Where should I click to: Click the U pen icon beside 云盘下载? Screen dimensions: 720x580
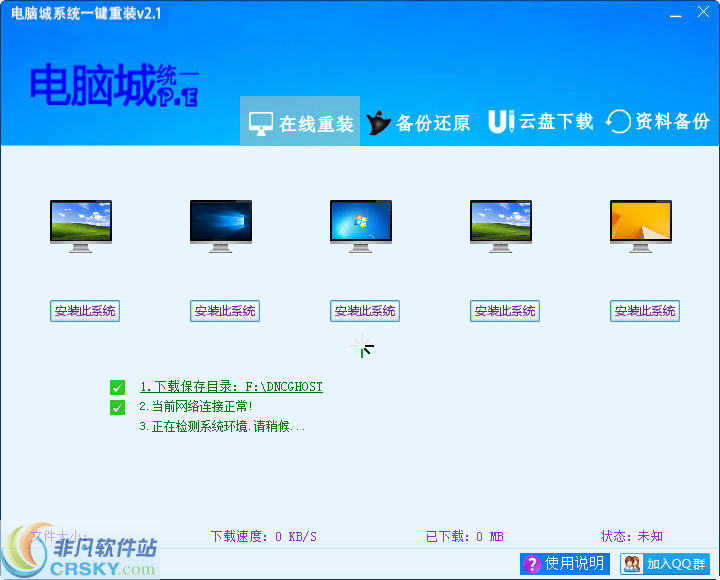(x=501, y=122)
